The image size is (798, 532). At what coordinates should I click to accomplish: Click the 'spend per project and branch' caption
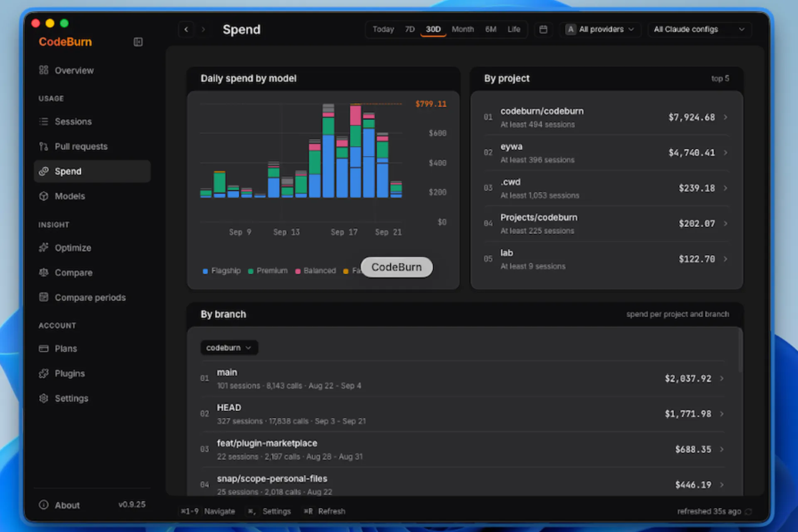677,314
